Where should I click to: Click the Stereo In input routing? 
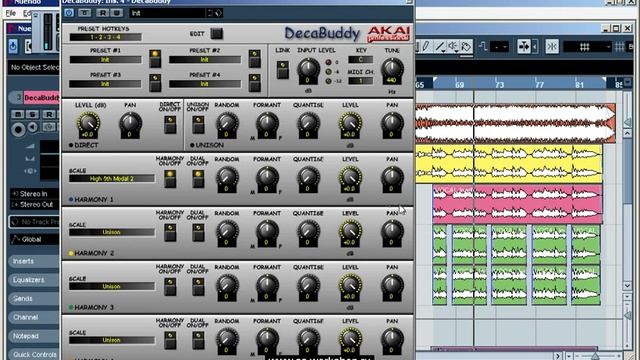pos(34,194)
